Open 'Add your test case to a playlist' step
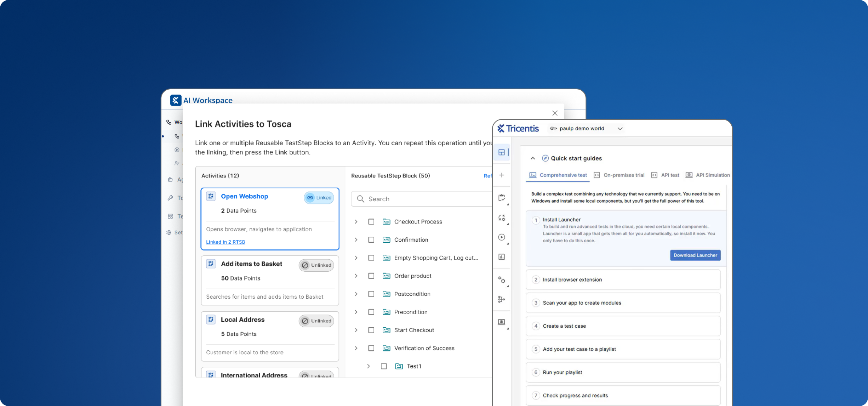Viewport: 868px width, 406px height. coord(623,349)
